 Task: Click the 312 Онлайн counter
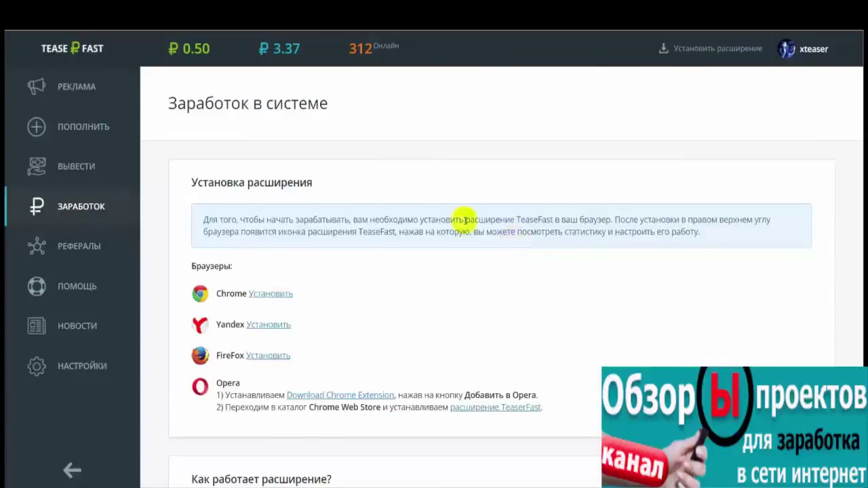point(374,48)
